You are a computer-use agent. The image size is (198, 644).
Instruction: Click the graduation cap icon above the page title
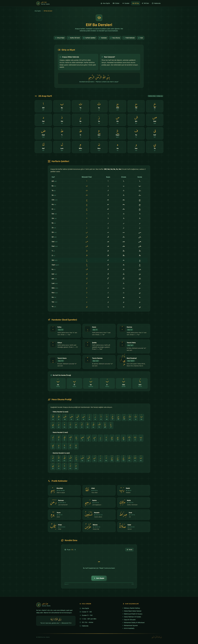click(x=99, y=18)
